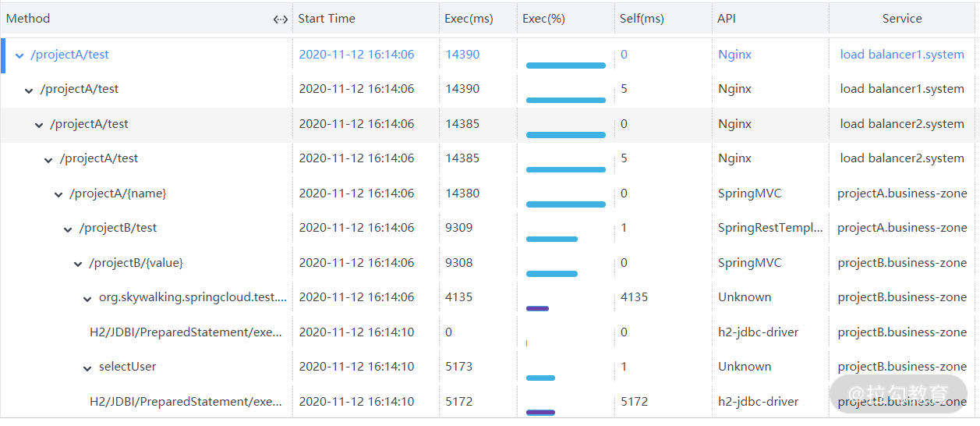Click the selectUser row start time 16:14:10

(x=356, y=367)
